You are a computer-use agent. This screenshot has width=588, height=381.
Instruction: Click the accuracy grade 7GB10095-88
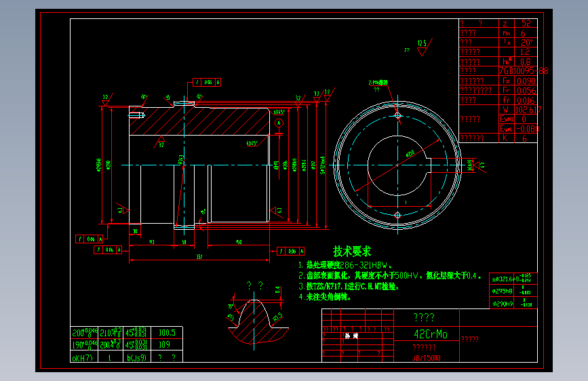pos(524,71)
